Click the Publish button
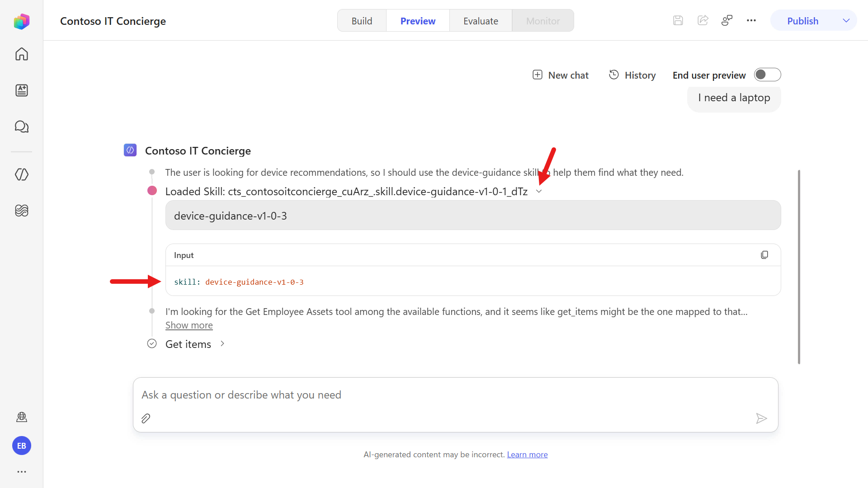868x488 pixels. pyautogui.click(x=802, y=21)
